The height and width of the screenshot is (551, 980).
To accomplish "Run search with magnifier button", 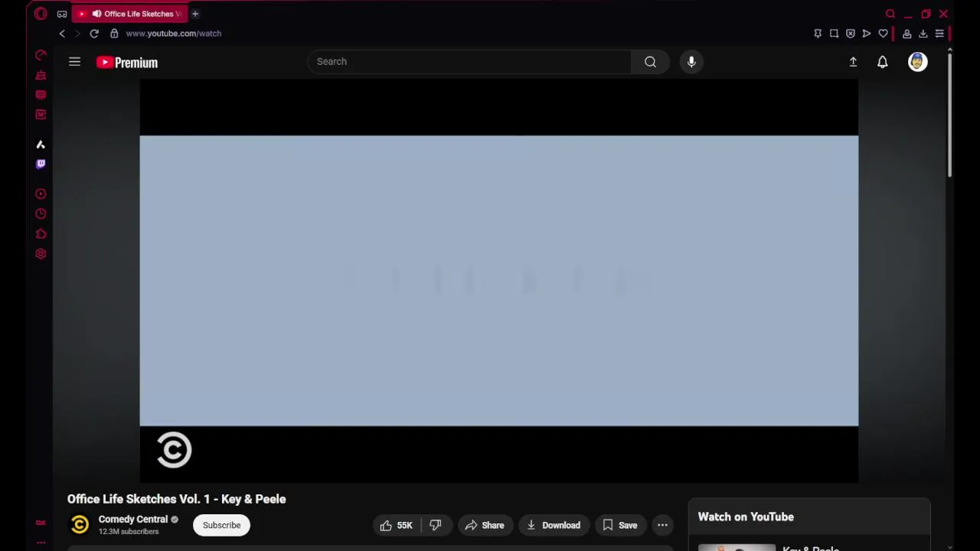I will [x=650, y=61].
